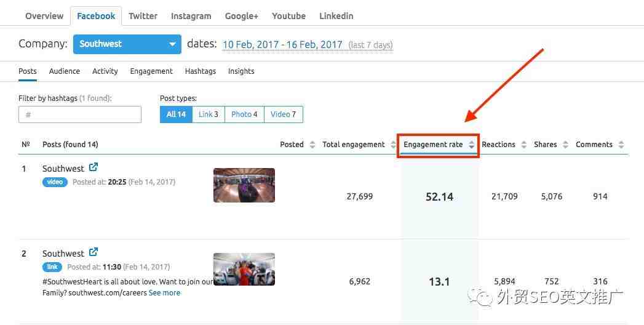
Task: Open external link icon for post 1
Action: pos(93,167)
